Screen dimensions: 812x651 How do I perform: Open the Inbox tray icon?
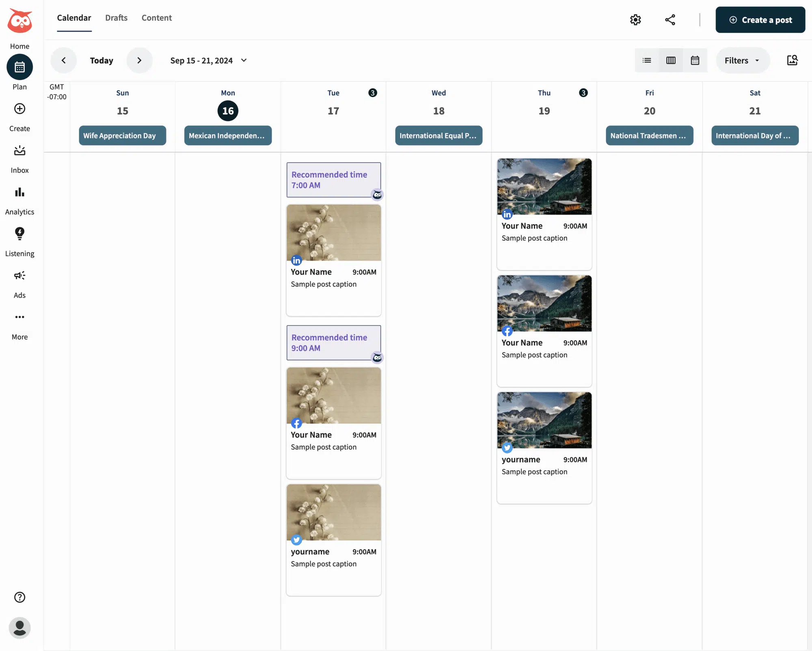pos(19,151)
